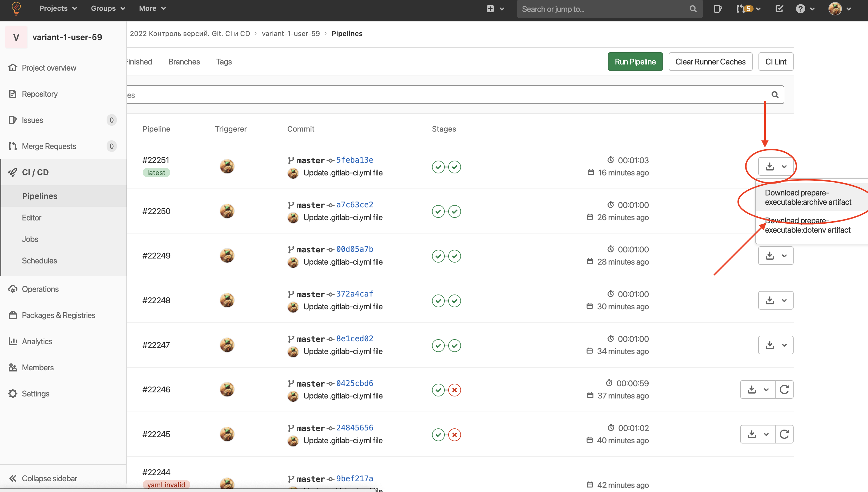Open Jobs under CI / CD sidebar
Screen dimensions: 868x492
coord(30,239)
